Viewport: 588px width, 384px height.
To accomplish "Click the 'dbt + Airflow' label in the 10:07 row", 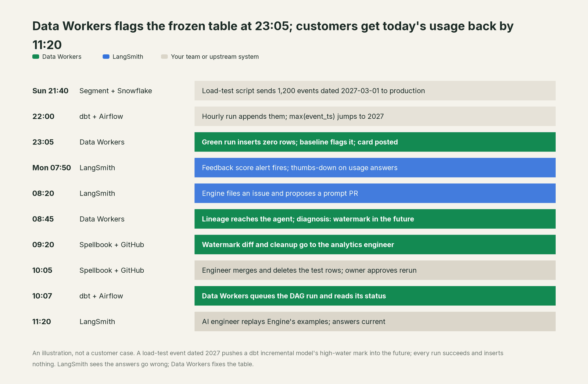I will pos(101,296).
